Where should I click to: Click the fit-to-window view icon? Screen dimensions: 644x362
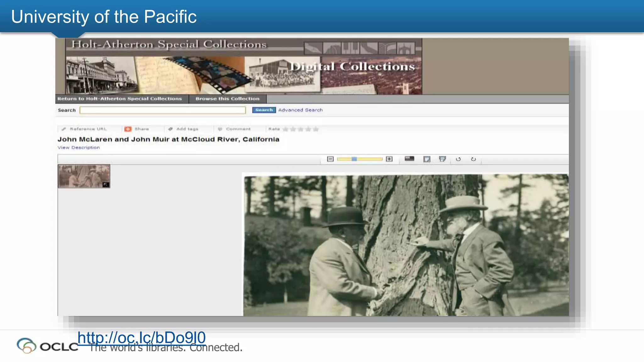427,159
